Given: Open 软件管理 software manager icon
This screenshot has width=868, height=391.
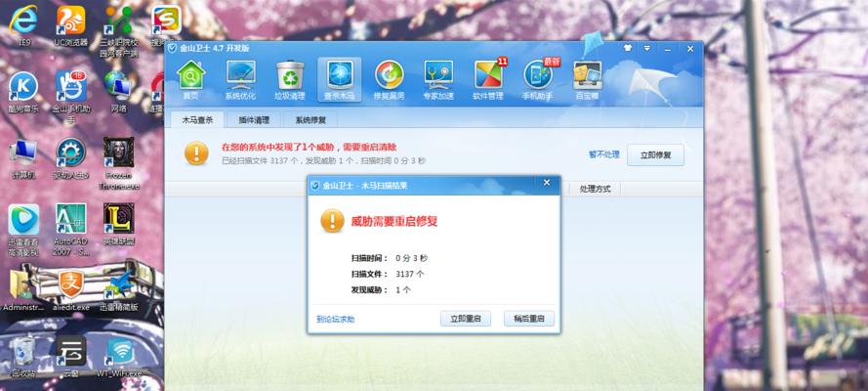Looking at the screenshot, I should pos(488,80).
